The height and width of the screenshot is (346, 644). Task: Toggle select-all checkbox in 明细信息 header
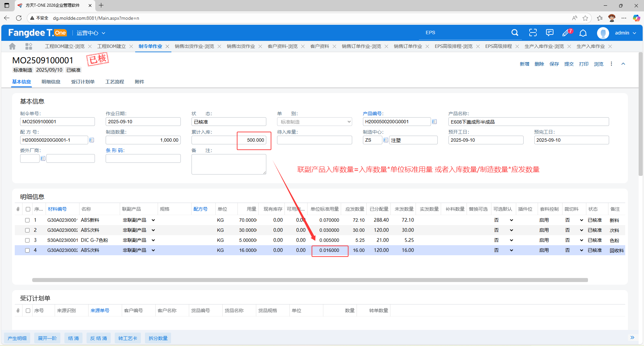[x=28, y=209]
